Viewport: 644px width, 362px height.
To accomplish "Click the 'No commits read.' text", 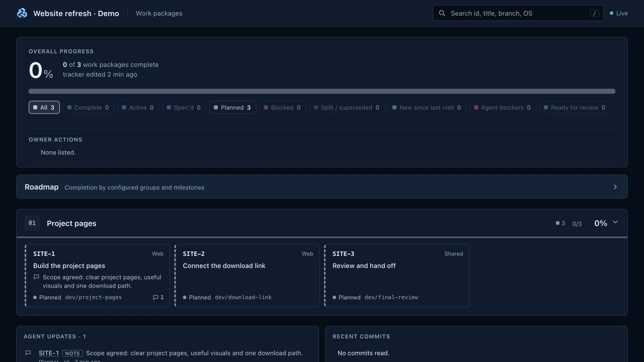I will pyautogui.click(x=363, y=353).
